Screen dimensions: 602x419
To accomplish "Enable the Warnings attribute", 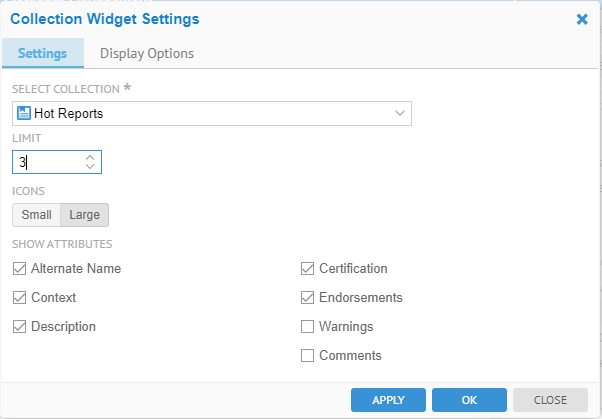I will click(308, 326).
